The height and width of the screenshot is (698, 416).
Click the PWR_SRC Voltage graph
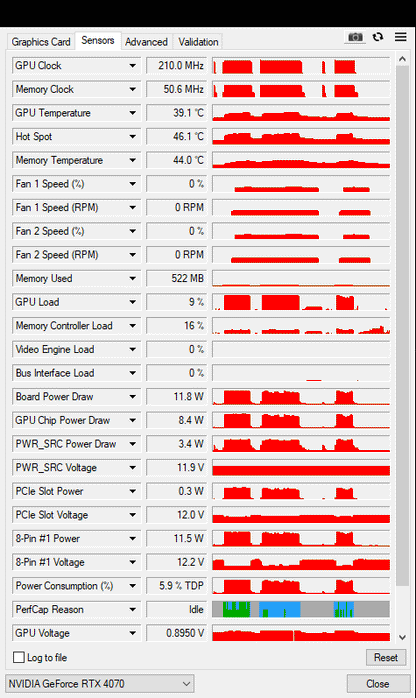click(x=301, y=467)
